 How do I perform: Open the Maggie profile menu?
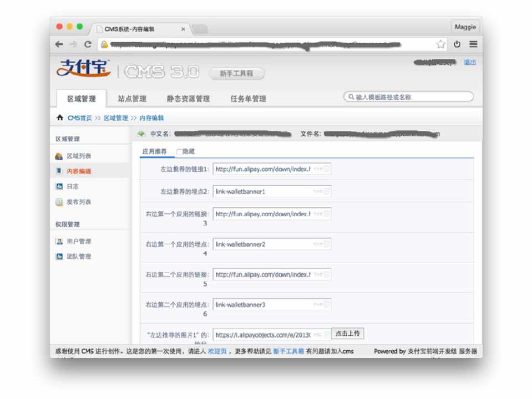465,27
